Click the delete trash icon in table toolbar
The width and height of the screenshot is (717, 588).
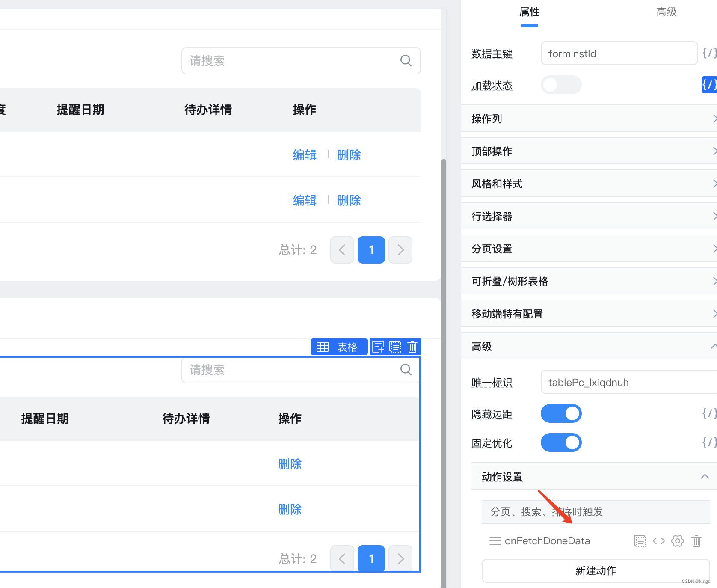coord(412,347)
